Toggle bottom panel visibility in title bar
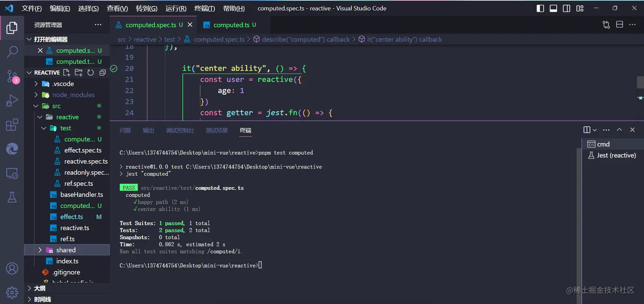 click(x=553, y=8)
